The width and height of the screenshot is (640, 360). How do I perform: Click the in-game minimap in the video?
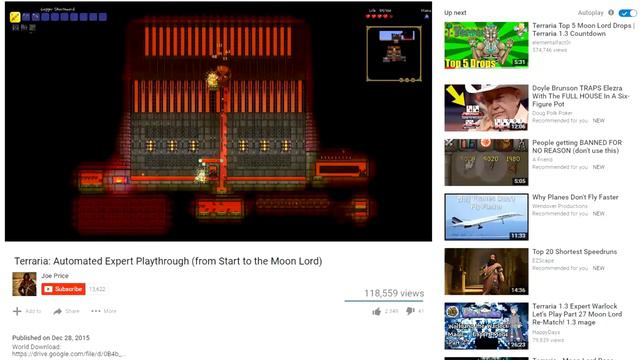pos(394,54)
